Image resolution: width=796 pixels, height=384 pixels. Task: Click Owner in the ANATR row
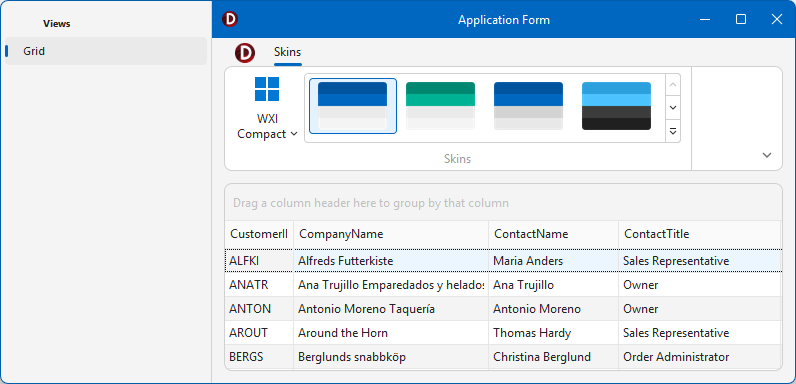pyautogui.click(x=699, y=285)
